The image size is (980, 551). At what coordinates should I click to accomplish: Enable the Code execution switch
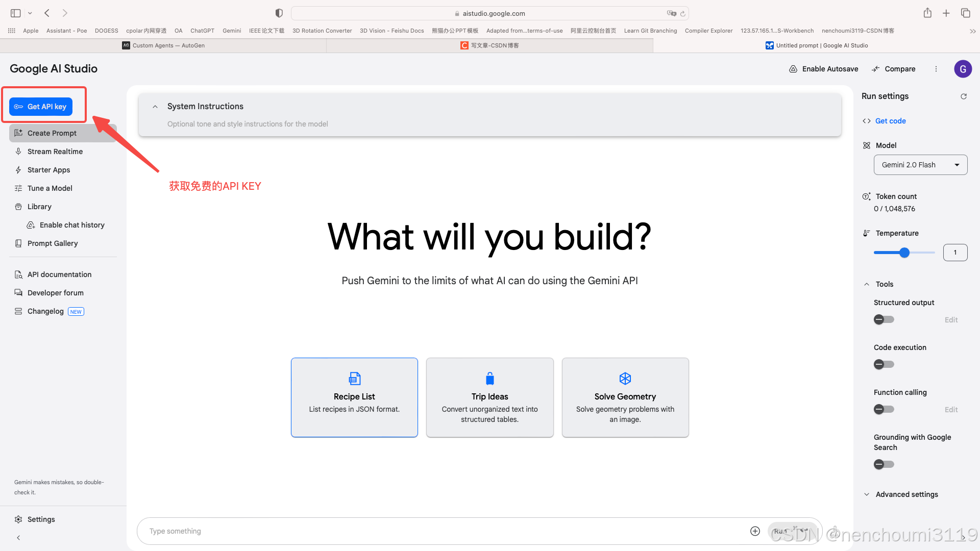[884, 365]
